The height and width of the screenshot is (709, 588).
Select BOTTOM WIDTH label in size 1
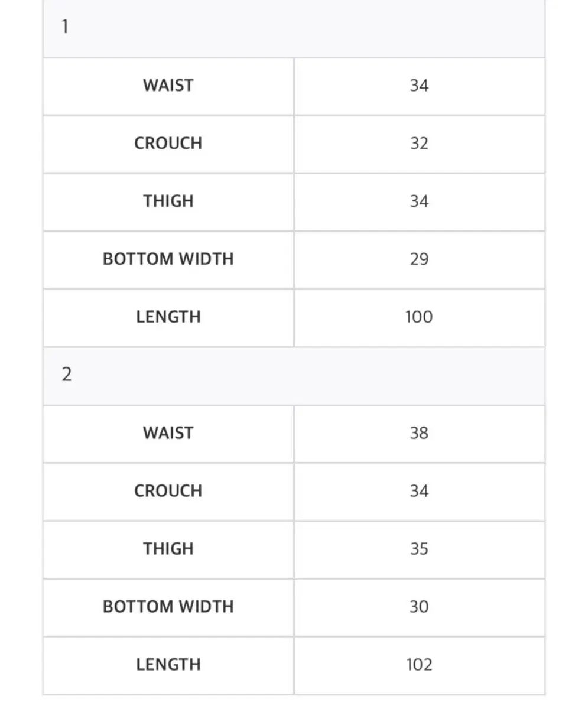tap(168, 259)
